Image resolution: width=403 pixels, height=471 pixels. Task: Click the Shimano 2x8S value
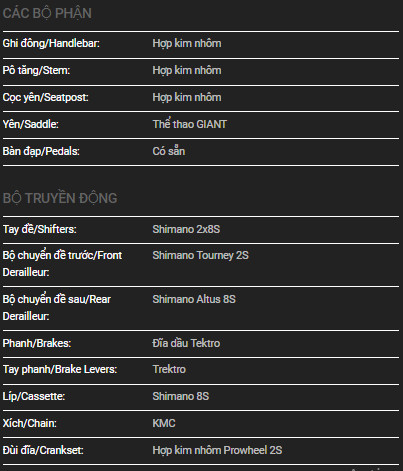186,229
